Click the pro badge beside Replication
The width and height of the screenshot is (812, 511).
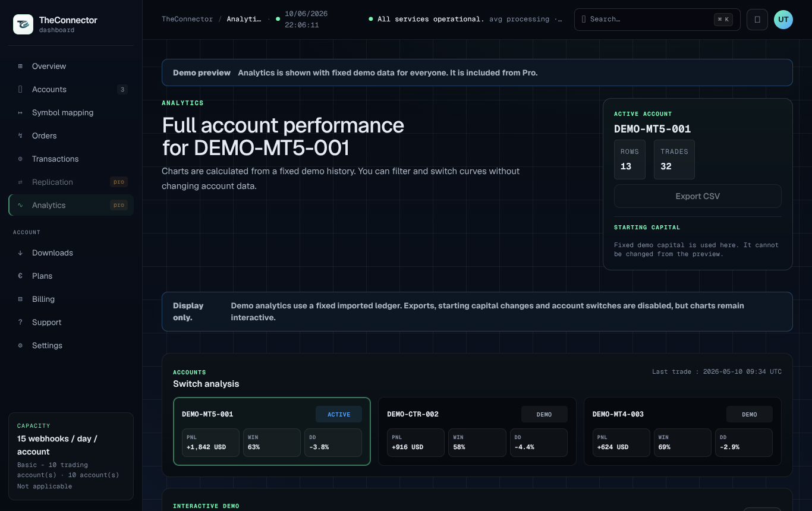click(x=119, y=182)
